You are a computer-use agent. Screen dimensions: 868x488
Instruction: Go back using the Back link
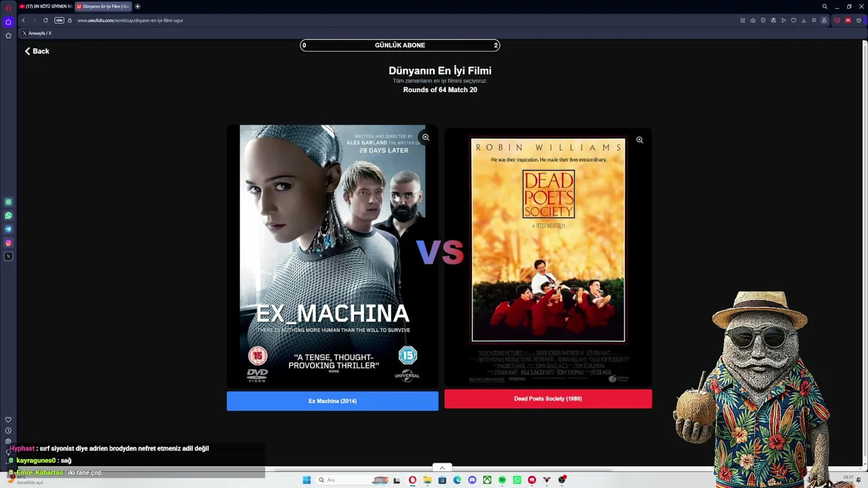(x=37, y=51)
